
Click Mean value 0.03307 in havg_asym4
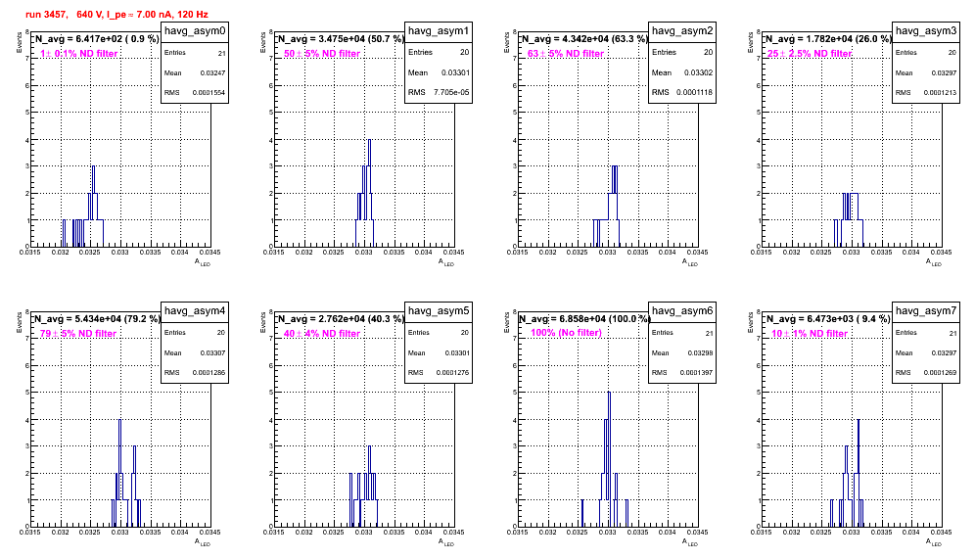pos(212,352)
